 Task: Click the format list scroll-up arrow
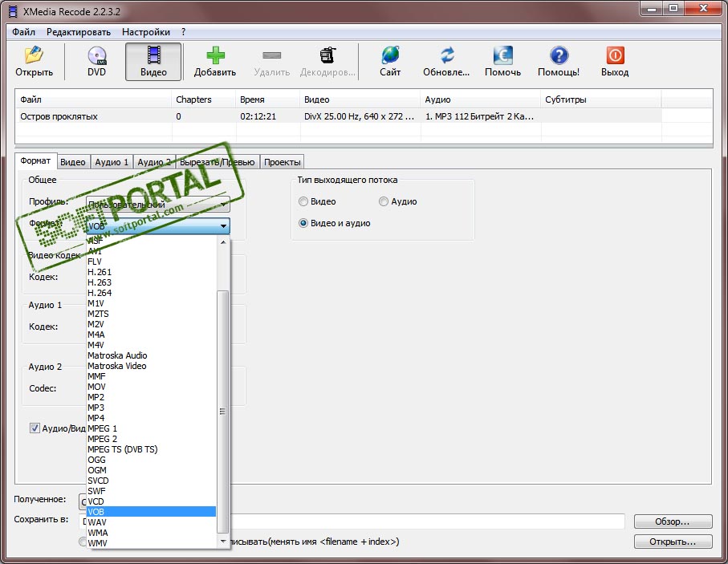pyautogui.click(x=223, y=241)
